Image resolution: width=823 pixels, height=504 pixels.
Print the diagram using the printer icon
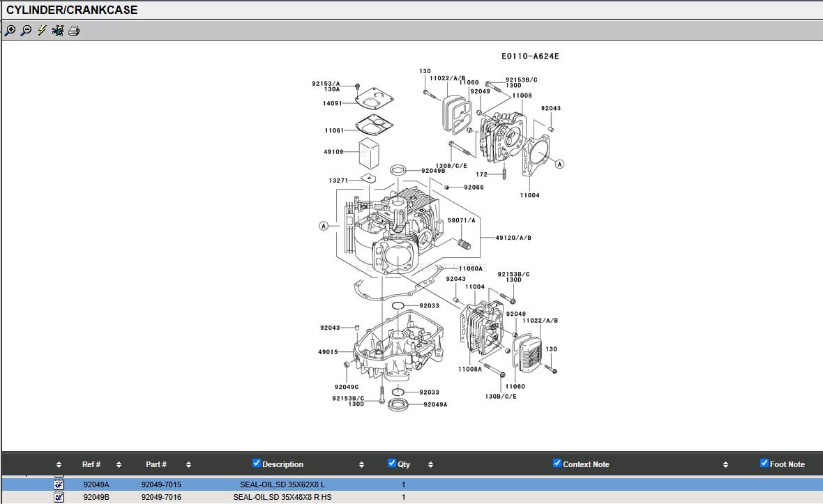tap(74, 30)
